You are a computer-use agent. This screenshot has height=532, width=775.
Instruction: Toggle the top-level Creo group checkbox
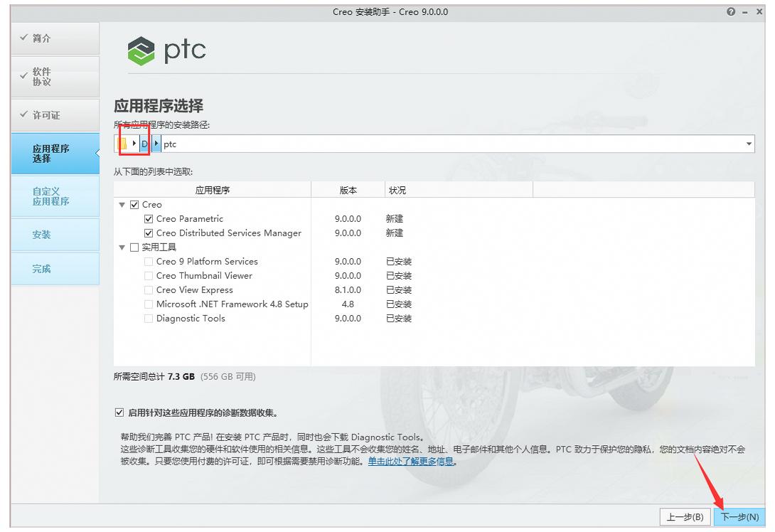pyautogui.click(x=134, y=205)
